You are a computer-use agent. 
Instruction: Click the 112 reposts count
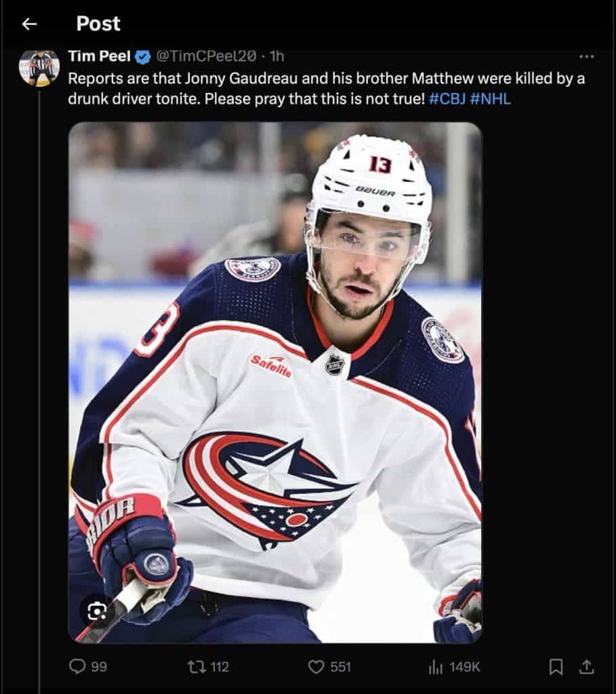[220, 667]
